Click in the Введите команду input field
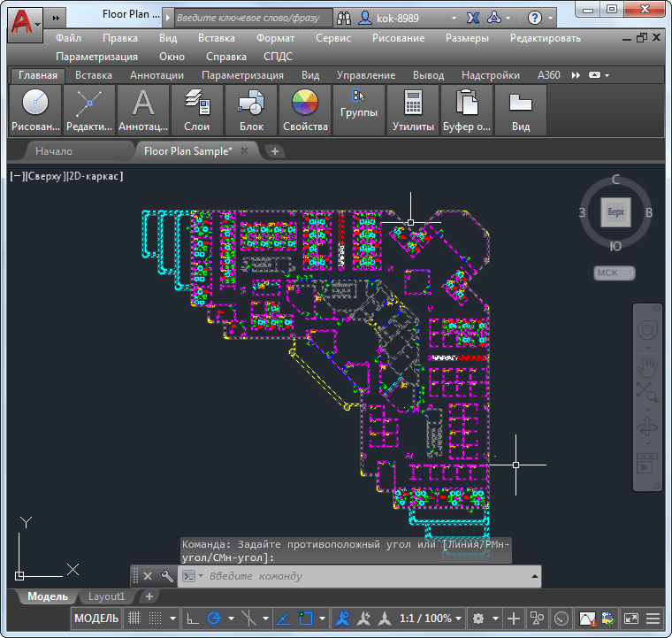The image size is (672, 638). [x=360, y=576]
